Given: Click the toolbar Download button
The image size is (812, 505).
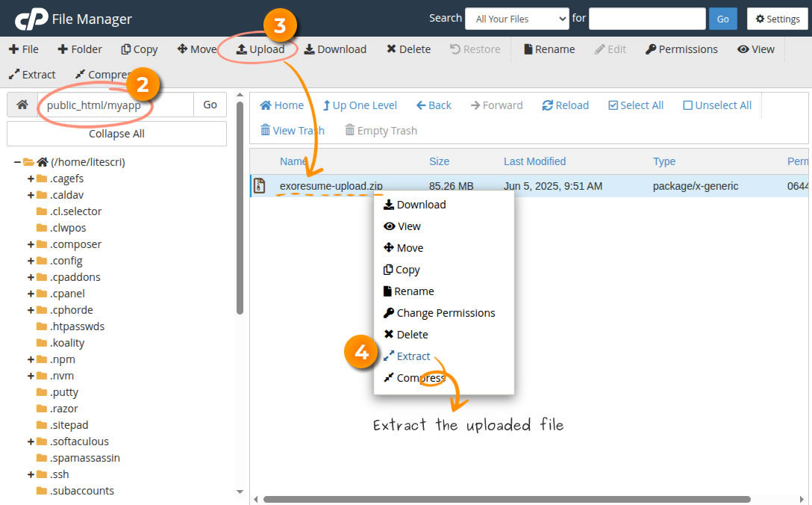Looking at the screenshot, I should coord(335,49).
